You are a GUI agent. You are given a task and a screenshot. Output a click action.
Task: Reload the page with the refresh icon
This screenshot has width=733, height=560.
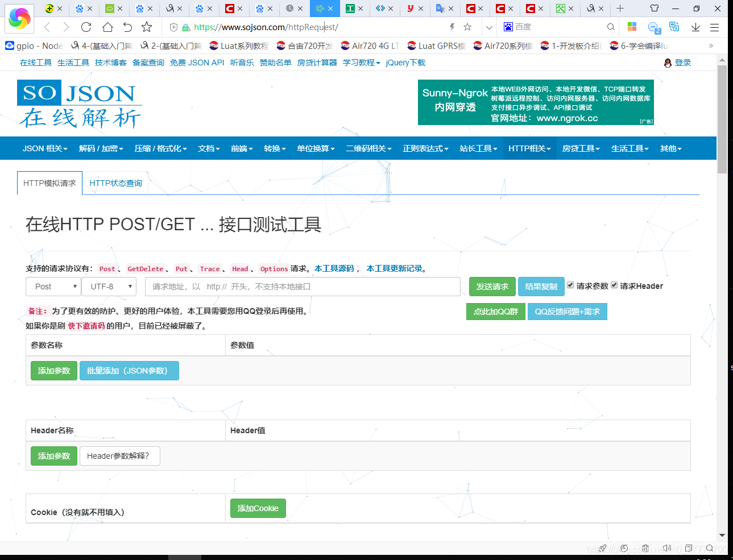pos(86,27)
